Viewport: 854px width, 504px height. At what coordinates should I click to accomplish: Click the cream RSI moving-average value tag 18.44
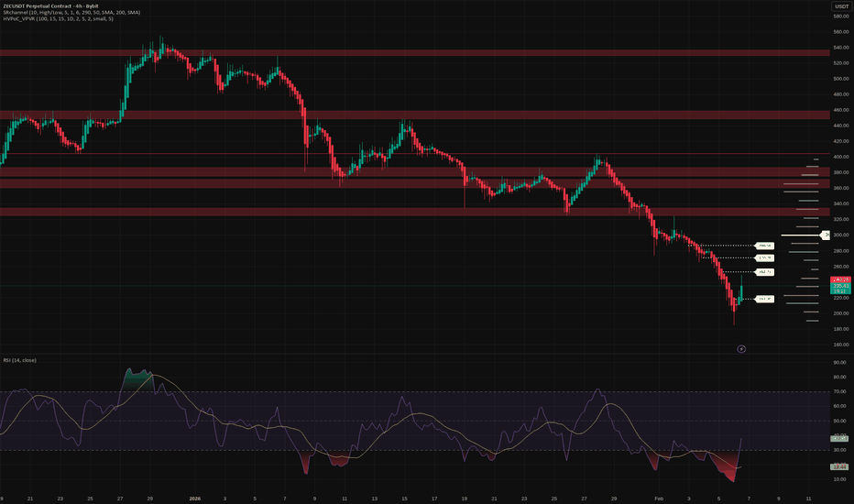point(841,467)
